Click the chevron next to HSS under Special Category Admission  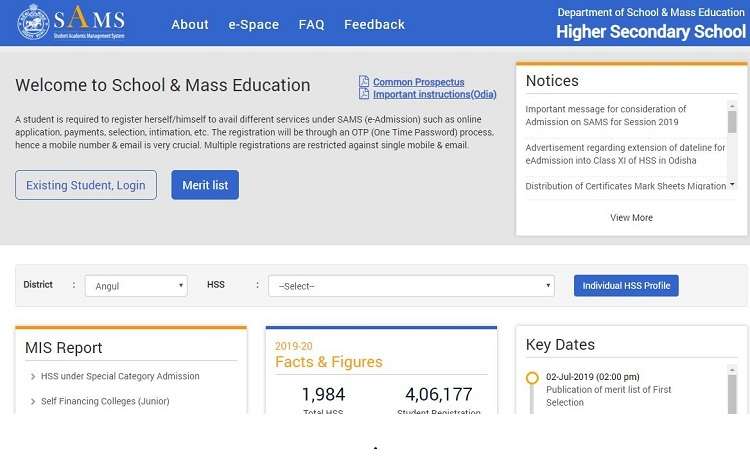coord(33,377)
